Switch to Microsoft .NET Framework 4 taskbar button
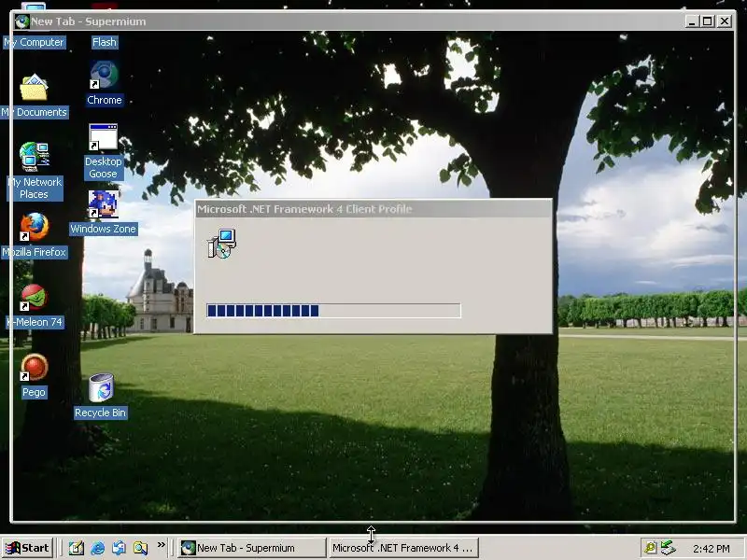The width and height of the screenshot is (747, 560). 403,548
